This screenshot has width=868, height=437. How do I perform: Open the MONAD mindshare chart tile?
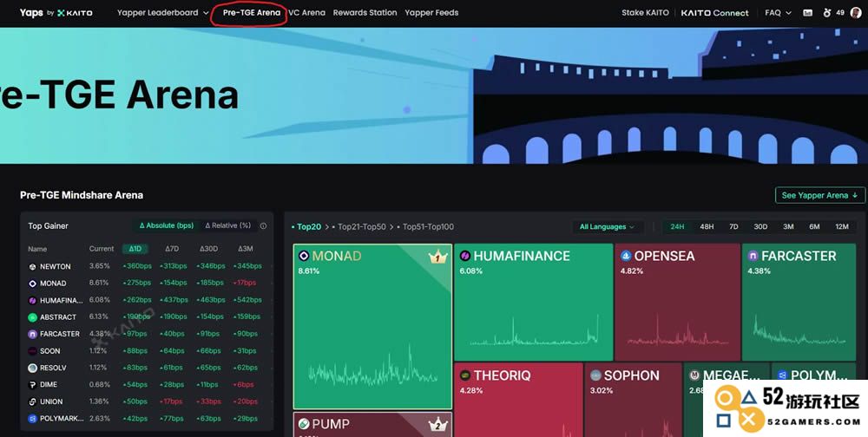pyautogui.click(x=372, y=326)
